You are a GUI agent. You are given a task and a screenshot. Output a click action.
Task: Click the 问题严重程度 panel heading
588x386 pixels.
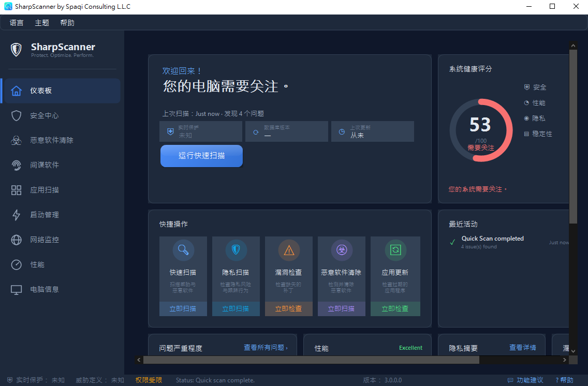pyautogui.click(x=180, y=348)
